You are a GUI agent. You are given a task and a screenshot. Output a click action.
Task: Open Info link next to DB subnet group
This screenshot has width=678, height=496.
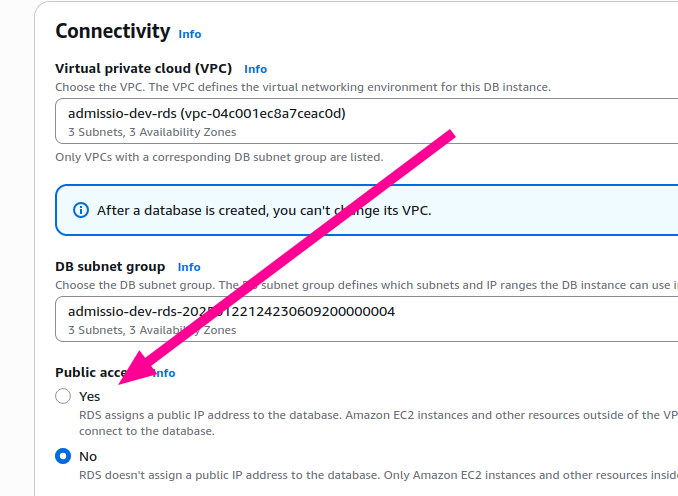189,267
